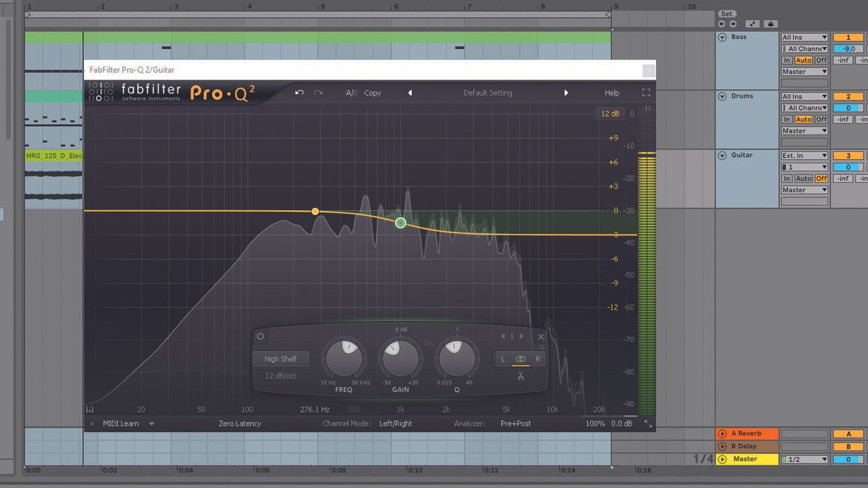Screen dimensions: 868x488
Task: Redo change using the redo arrow
Action: pyautogui.click(x=317, y=93)
